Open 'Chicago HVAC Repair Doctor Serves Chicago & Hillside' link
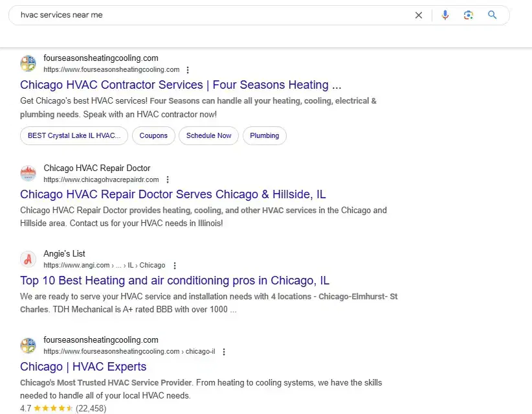 click(x=173, y=194)
